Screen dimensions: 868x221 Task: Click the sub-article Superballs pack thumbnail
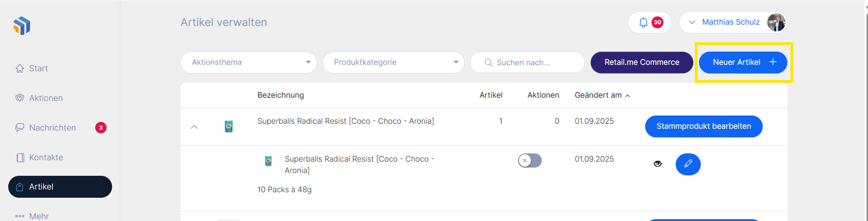point(268,160)
